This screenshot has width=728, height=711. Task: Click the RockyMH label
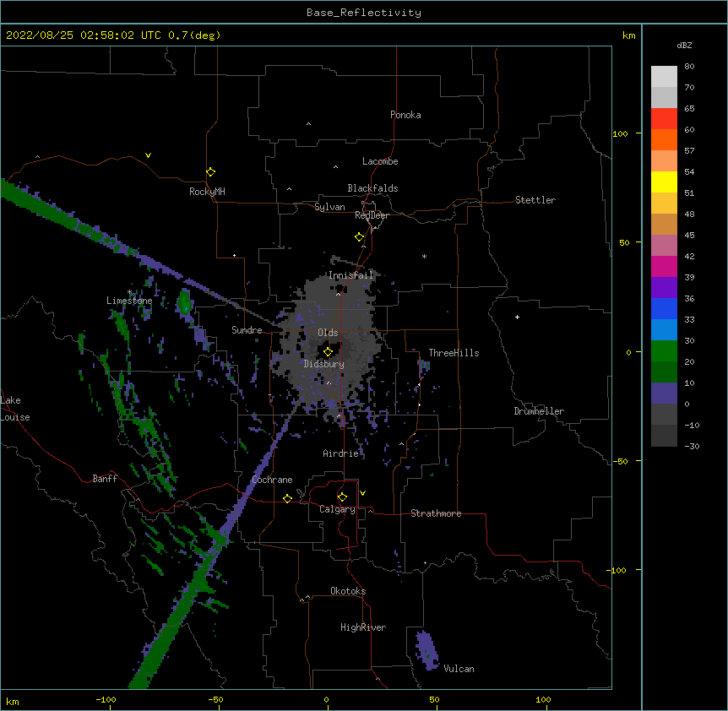pos(207,192)
